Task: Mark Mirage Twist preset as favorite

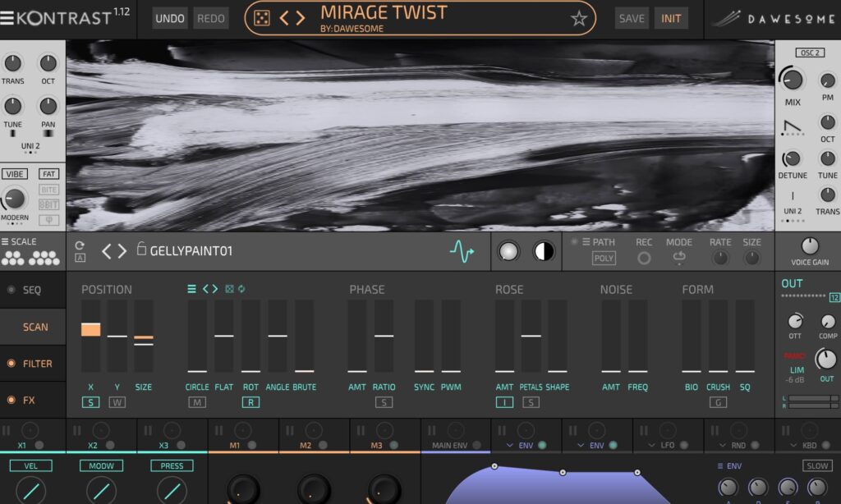Action: (x=579, y=19)
